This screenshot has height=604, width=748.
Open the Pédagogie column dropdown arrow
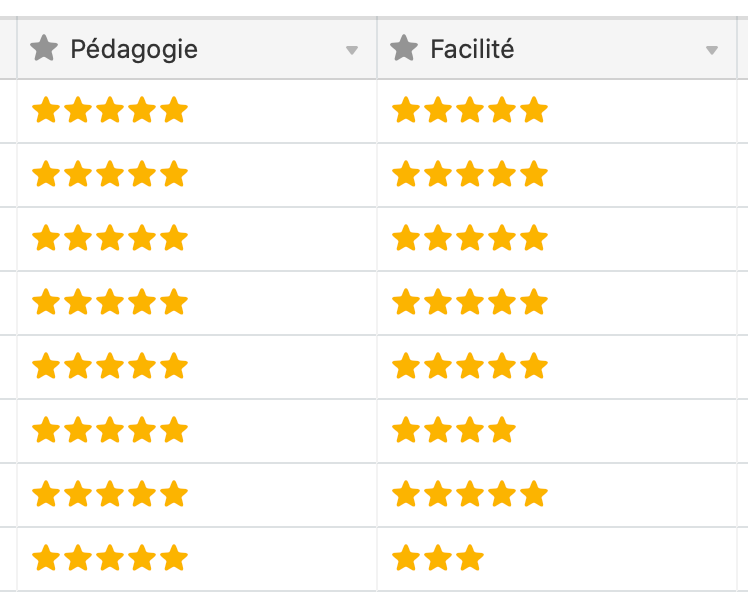pos(352,50)
